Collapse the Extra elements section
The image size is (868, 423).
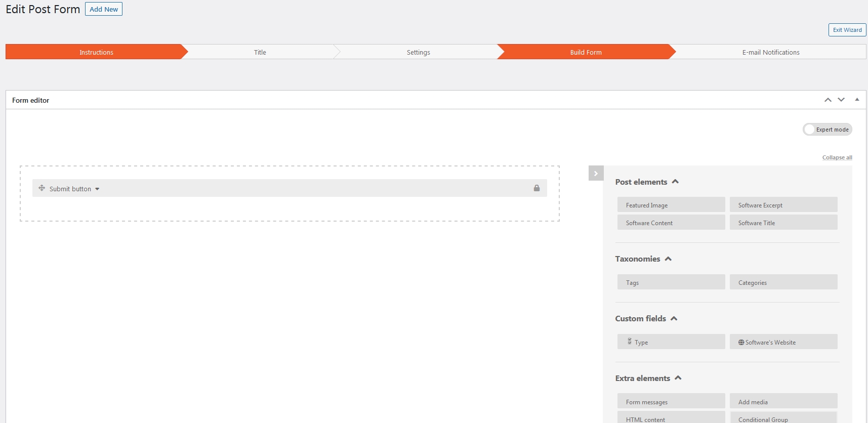click(678, 378)
